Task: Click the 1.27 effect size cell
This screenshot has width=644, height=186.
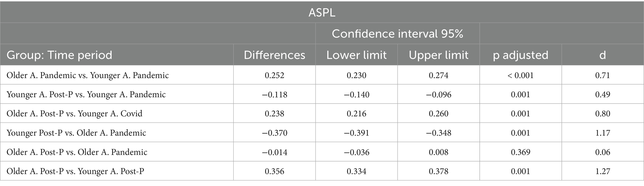Action: (x=603, y=171)
